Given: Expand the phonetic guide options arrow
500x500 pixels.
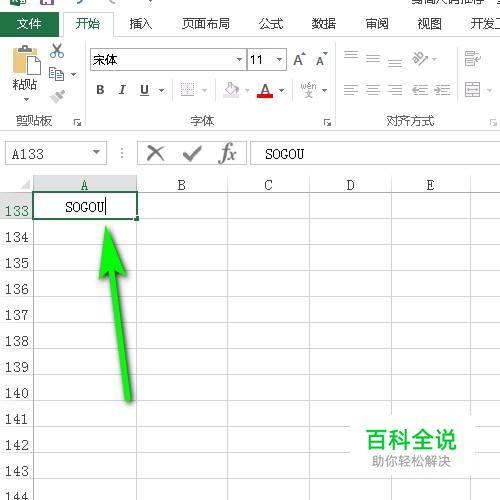Looking at the screenshot, I should 324,90.
